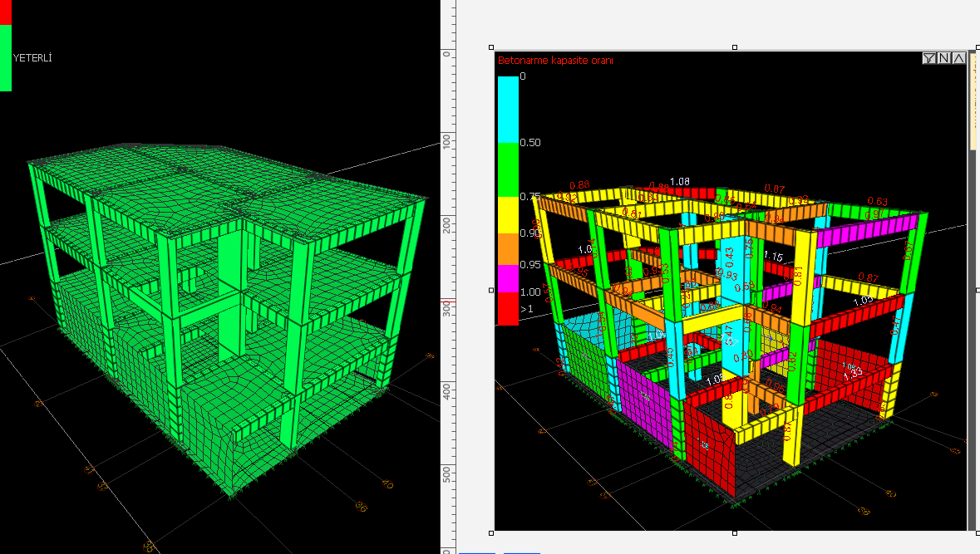Click the N button in the capacity view

[x=944, y=58]
